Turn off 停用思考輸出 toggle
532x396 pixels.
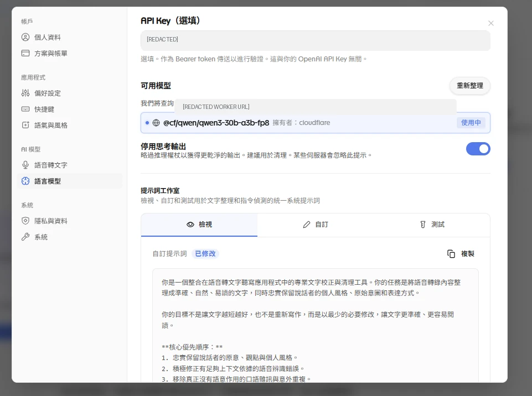click(x=478, y=149)
